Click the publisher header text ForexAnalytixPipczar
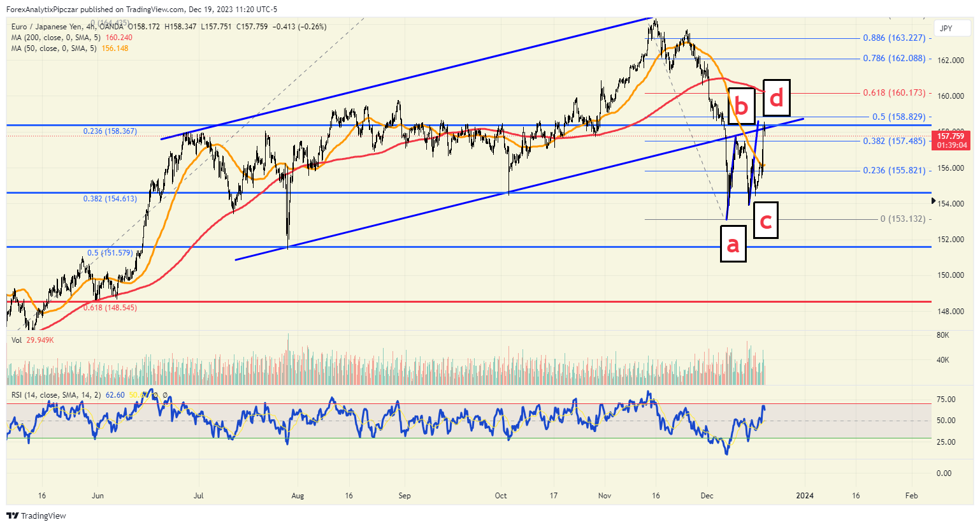 (43, 10)
